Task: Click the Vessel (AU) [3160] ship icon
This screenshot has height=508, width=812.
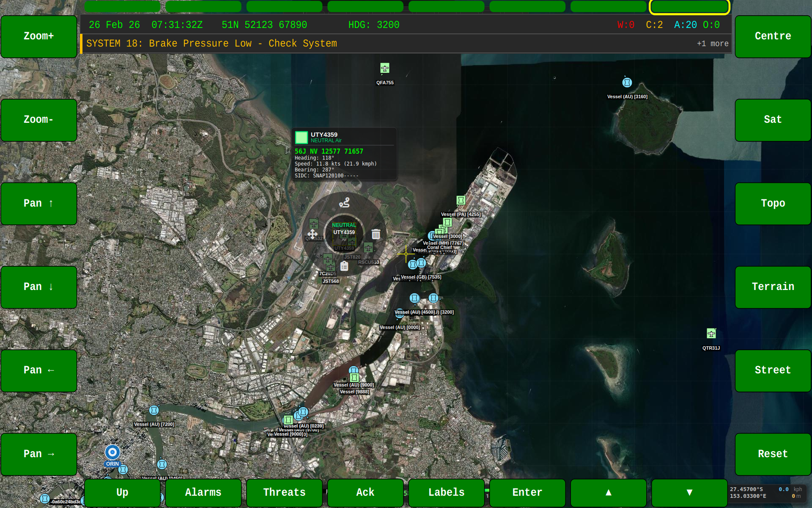Action: click(627, 83)
